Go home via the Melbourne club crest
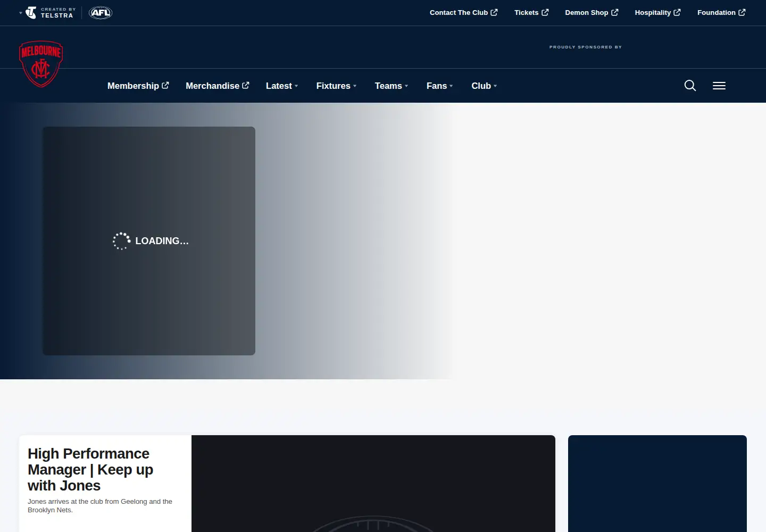766x532 pixels. pyautogui.click(x=41, y=64)
